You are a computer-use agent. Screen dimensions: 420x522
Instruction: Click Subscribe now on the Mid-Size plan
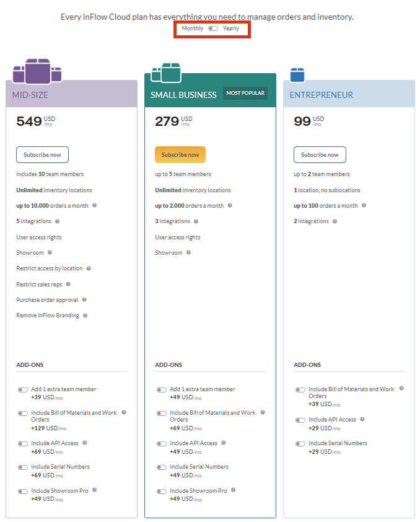pos(42,155)
